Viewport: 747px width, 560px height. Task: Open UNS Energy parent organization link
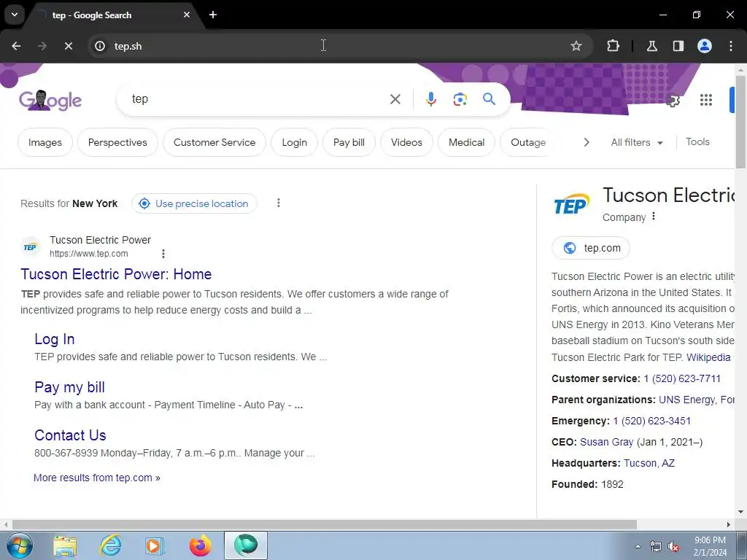point(687,400)
